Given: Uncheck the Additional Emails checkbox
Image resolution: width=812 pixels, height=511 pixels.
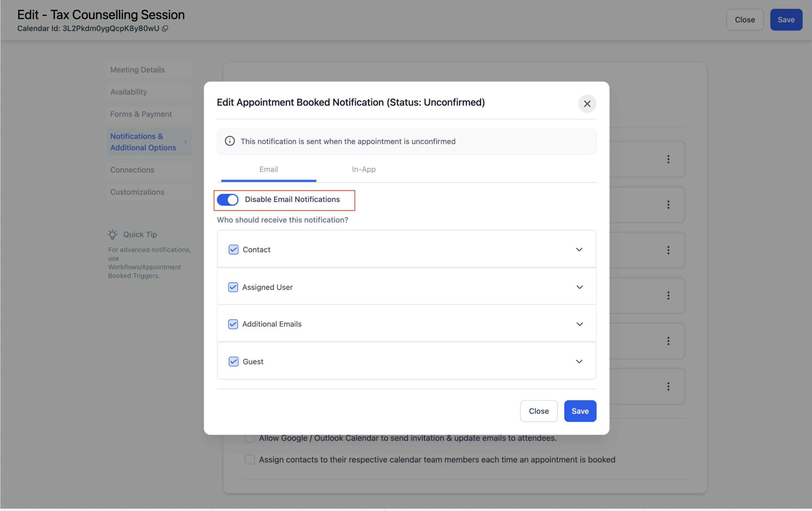Looking at the screenshot, I should [x=233, y=324].
